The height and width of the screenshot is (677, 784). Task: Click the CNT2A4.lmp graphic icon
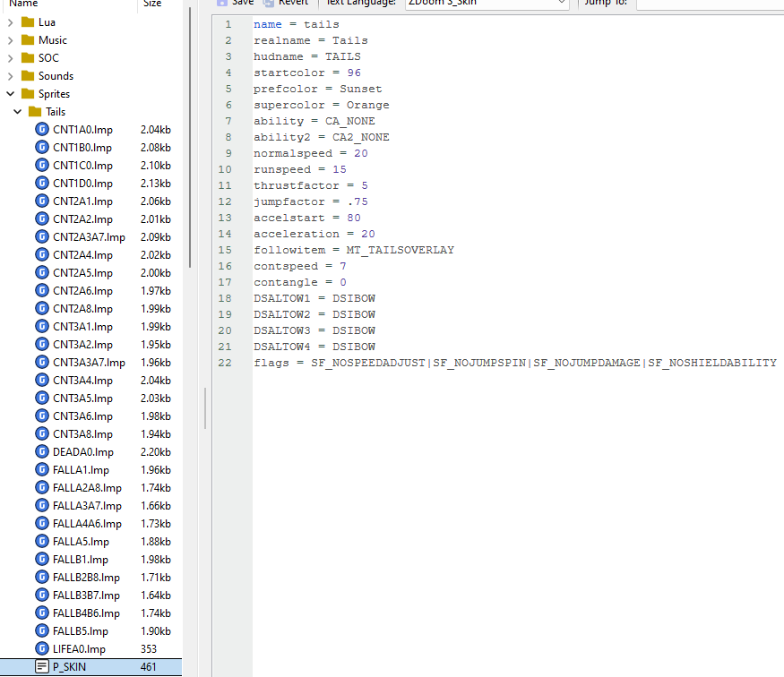pyautogui.click(x=42, y=255)
